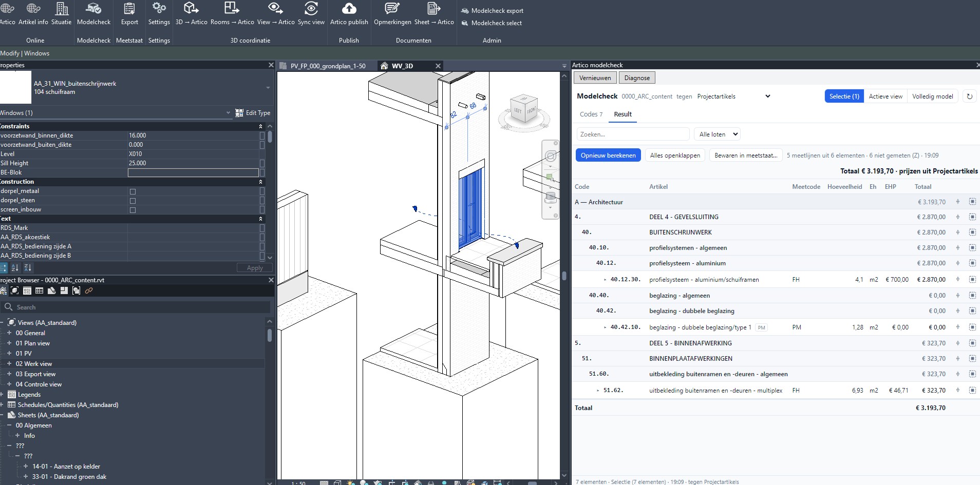
Task: Click Opnieuw berekenen button
Action: coord(608,155)
